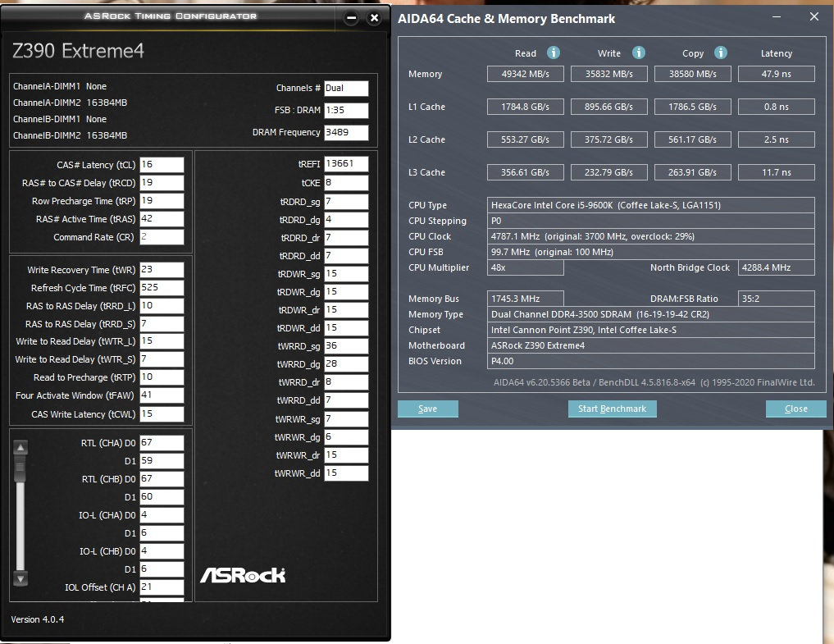Screen dimensions: 834x644
Task: Click the L3 Cache Latency value 11.7 ns
Action: tap(777, 172)
